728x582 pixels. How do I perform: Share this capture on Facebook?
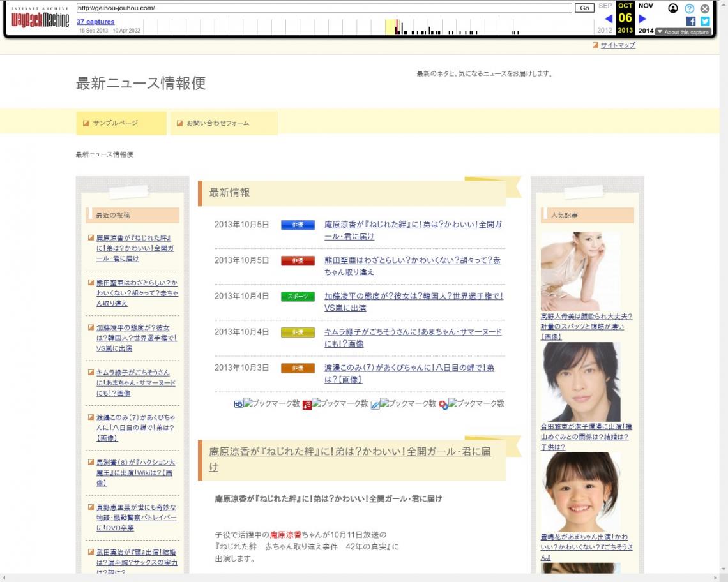click(x=691, y=20)
